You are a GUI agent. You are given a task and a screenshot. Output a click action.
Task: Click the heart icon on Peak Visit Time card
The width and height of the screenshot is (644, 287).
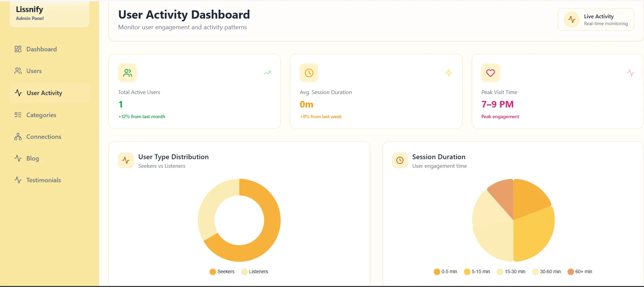[490, 73]
